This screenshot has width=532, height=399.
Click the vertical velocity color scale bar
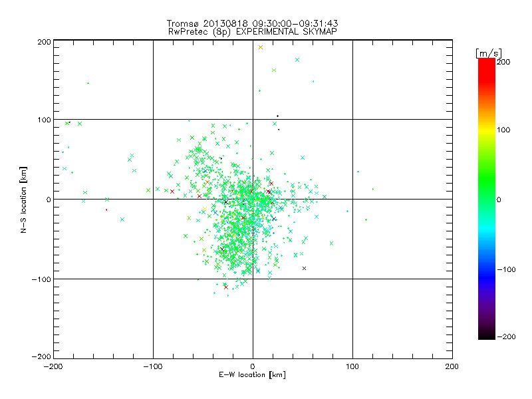point(487,199)
